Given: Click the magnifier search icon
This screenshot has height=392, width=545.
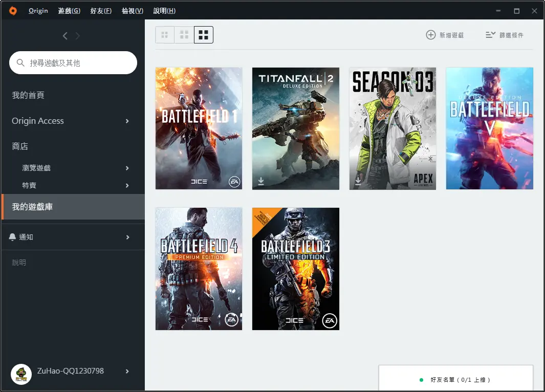Looking at the screenshot, I should pyautogui.click(x=20, y=62).
